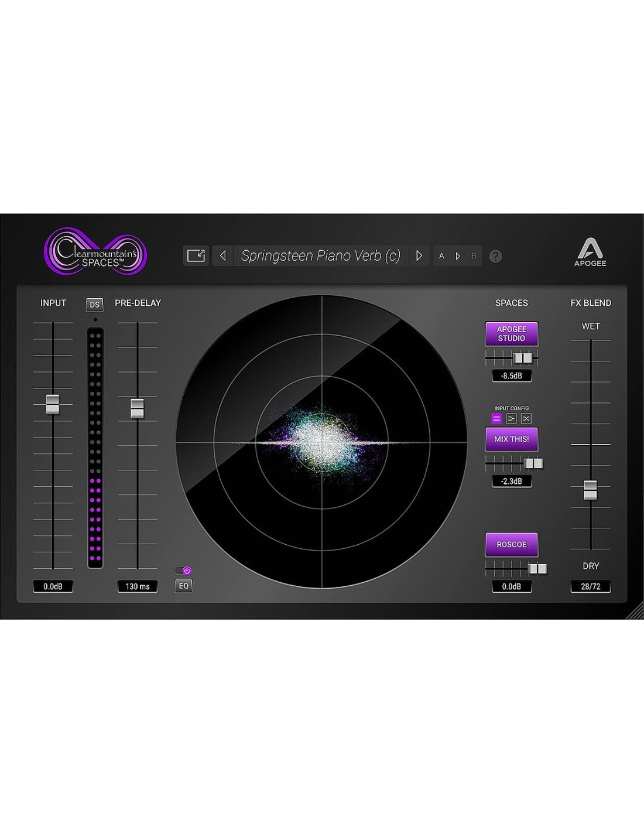Click the Roscoe 0.0dB value field
644x833 pixels.
point(512,586)
